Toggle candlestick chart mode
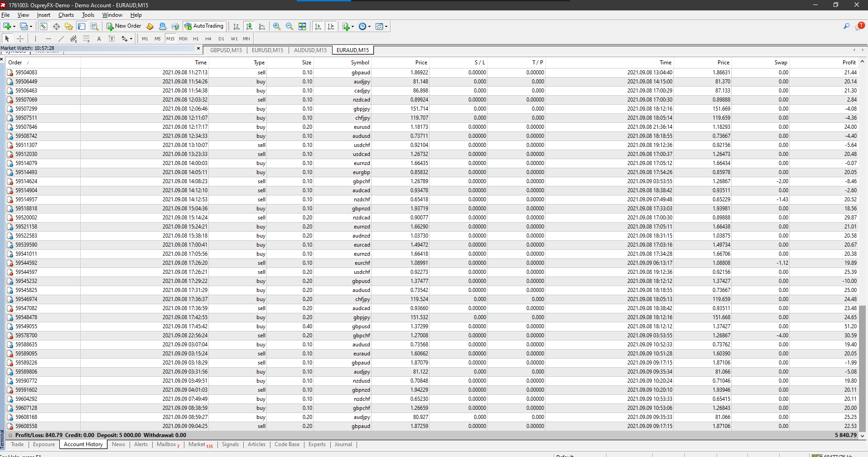868x457 pixels. [249, 26]
